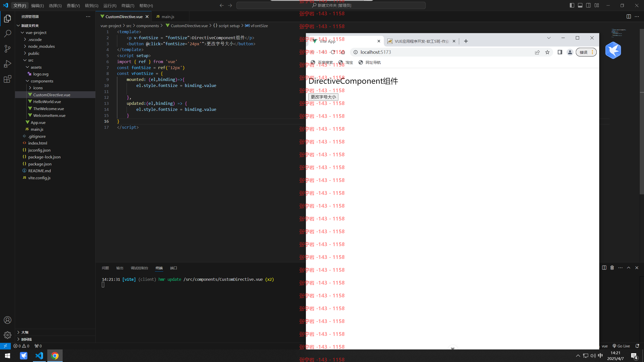Click the remote window status icon
The height and width of the screenshot is (362, 644).
pyautogui.click(x=5, y=346)
